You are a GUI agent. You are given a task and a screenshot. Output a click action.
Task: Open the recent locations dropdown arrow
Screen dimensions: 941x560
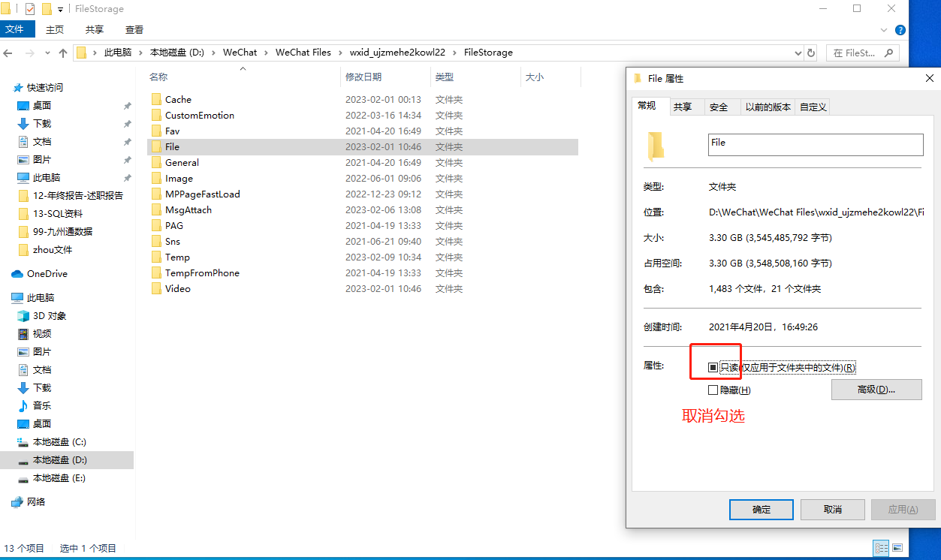(x=47, y=53)
